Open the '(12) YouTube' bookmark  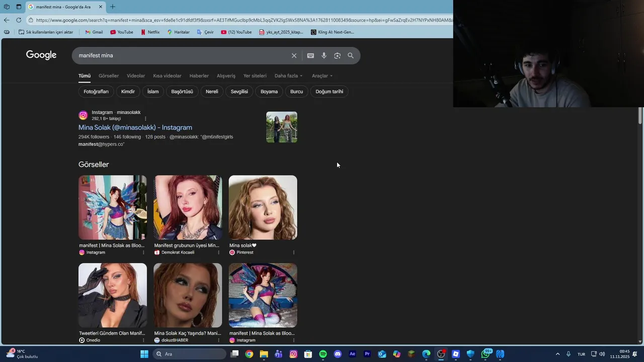[236, 32]
